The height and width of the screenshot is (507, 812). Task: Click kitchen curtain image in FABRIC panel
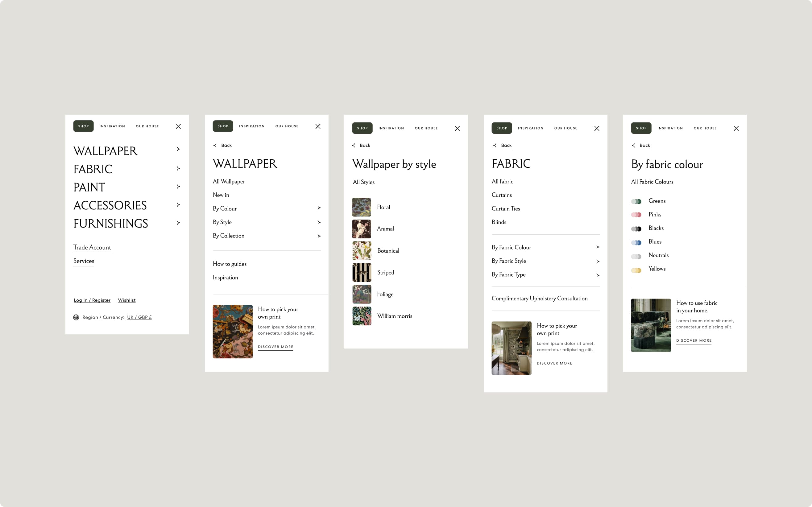pos(512,348)
